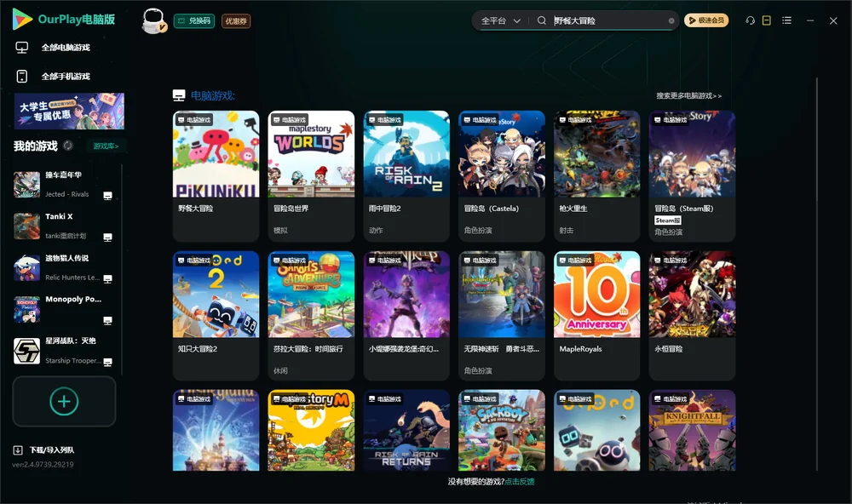Click the add game plus button
852x504 pixels.
pos(64,401)
